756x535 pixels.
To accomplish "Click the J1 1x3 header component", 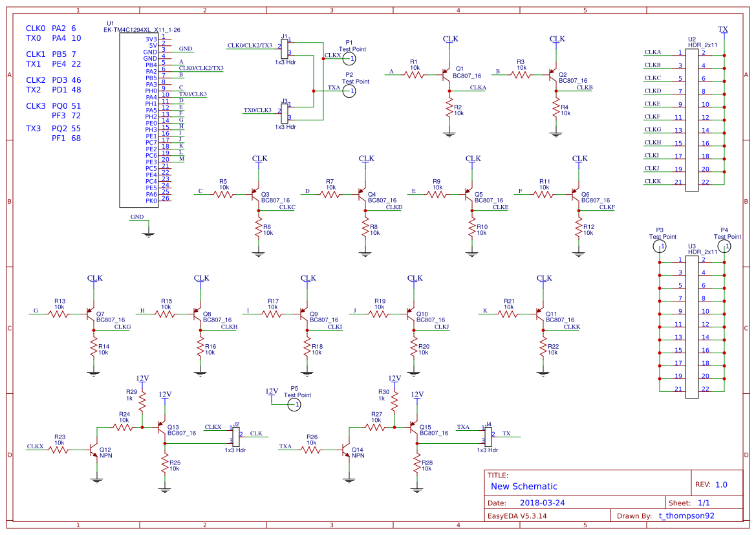I will 285,49.
